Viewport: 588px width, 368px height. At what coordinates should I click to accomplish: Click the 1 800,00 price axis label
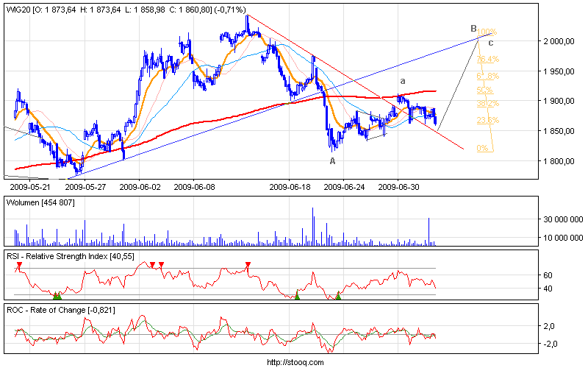pyautogui.click(x=559, y=161)
